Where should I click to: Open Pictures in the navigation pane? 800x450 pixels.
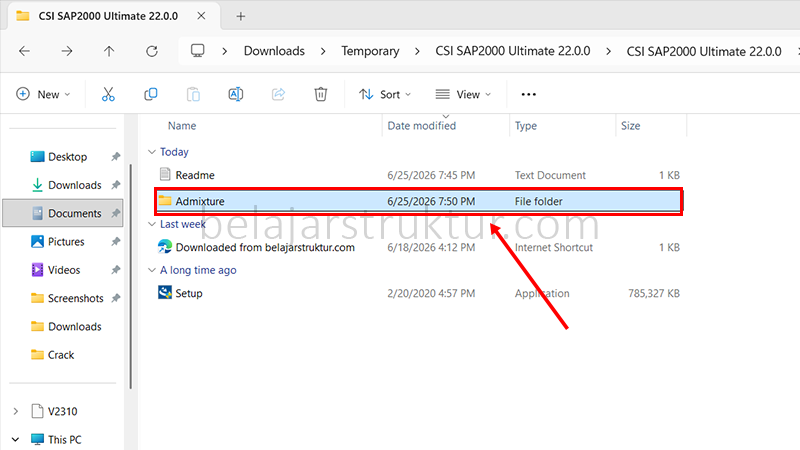pyautogui.click(x=66, y=241)
